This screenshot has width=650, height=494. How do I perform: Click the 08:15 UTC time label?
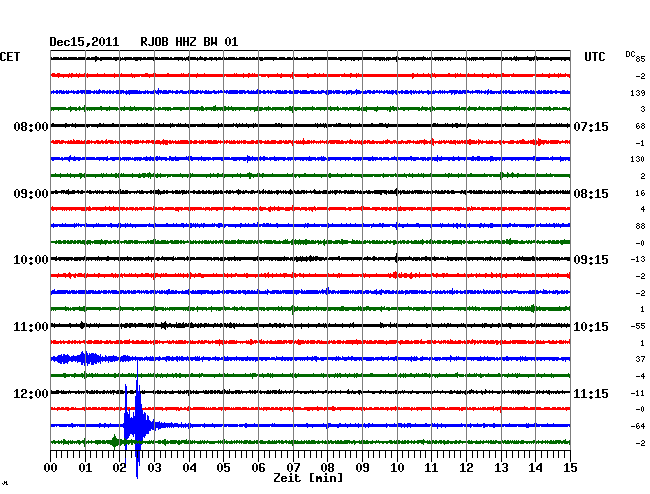pos(591,194)
